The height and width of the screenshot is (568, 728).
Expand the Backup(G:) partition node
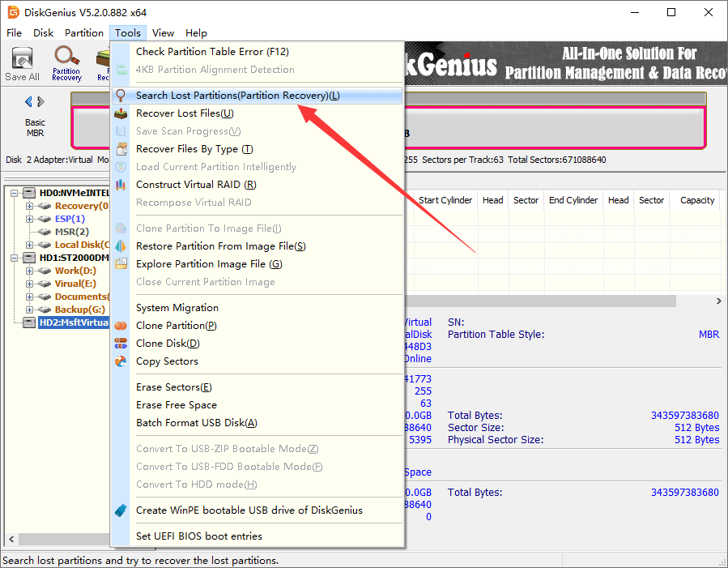pos(29,310)
